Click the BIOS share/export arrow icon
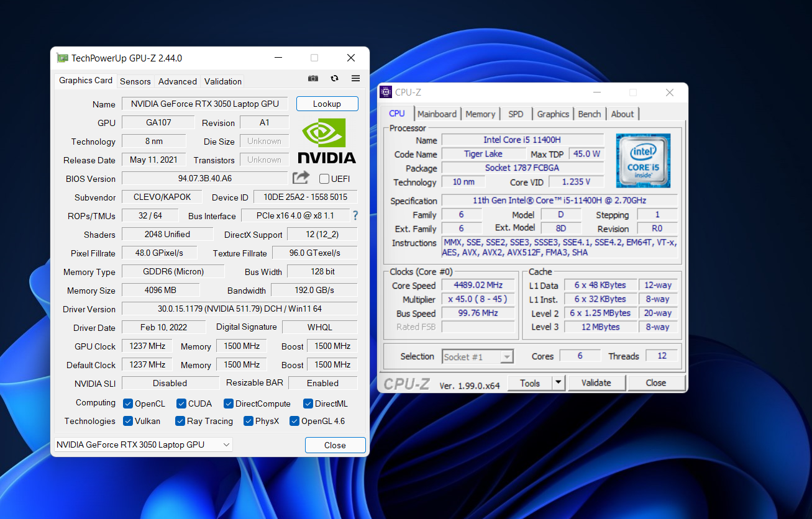Viewport: 812px width, 519px height. coord(301,178)
